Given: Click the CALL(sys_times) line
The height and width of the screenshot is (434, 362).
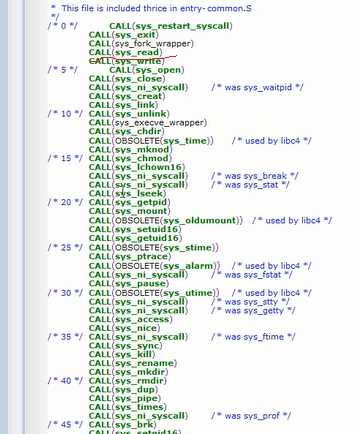Looking at the screenshot, I should (x=128, y=407).
